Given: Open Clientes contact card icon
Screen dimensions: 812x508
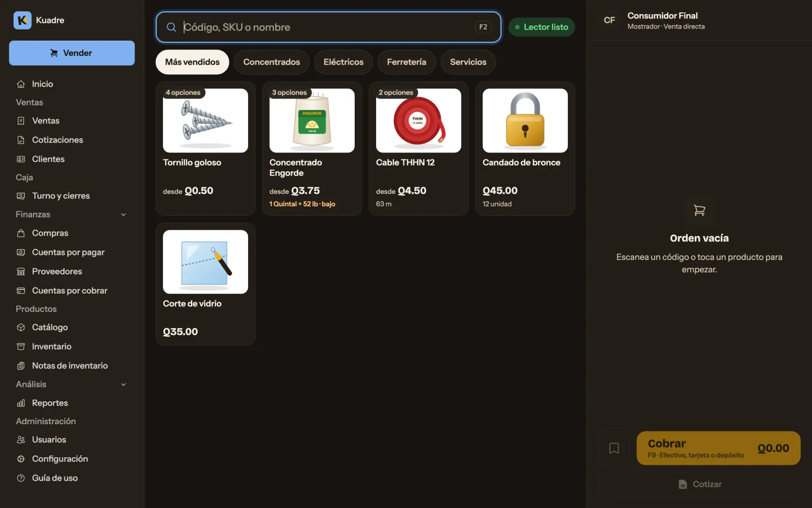Looking at the screenshot, I should tap(21, 159).
